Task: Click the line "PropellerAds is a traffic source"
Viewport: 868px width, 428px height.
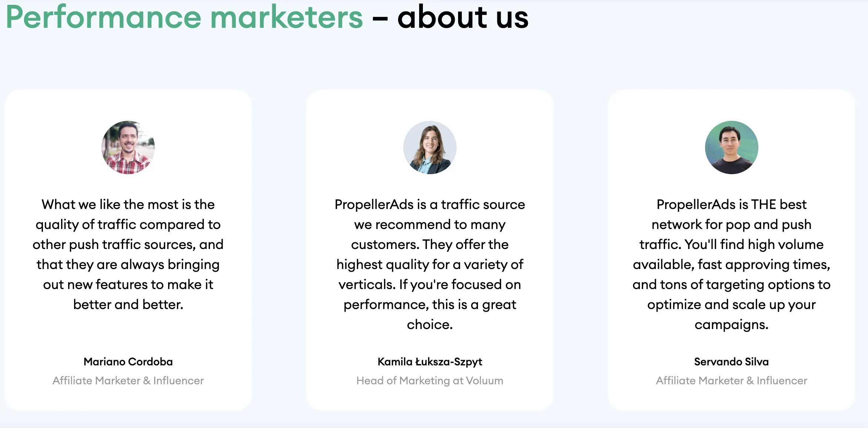Action: tap(430, 205)
